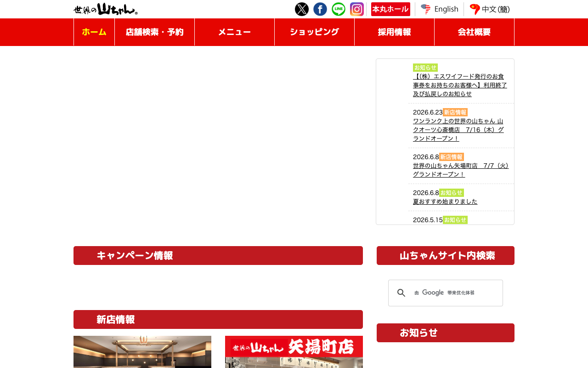The image size is (588, 368).
Task: Open the 夏おすすめ始まりました link
Action: coord(445,201)
